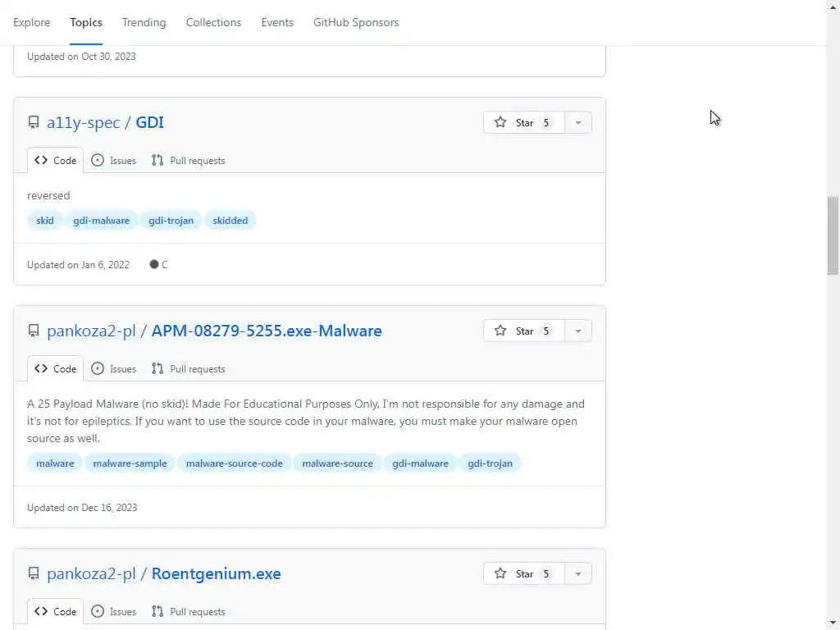Click the malware topic tag
This screenshot has height=630, width=840.
tap(55, 463)
